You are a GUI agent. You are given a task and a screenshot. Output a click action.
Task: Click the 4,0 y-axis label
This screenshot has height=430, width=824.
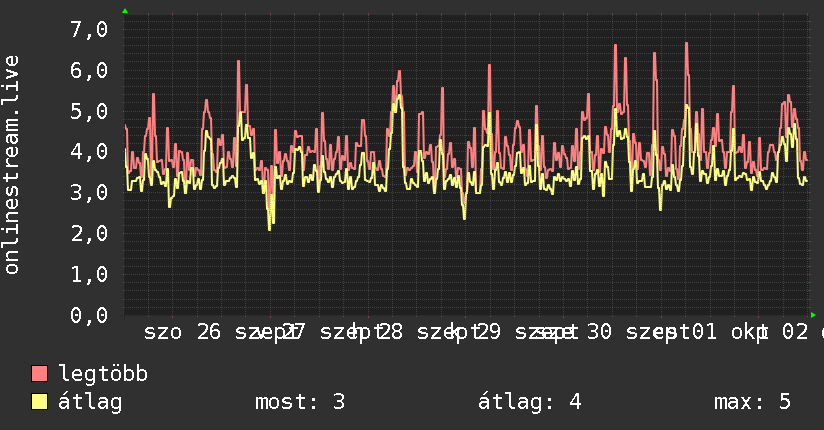pos(89,151)
